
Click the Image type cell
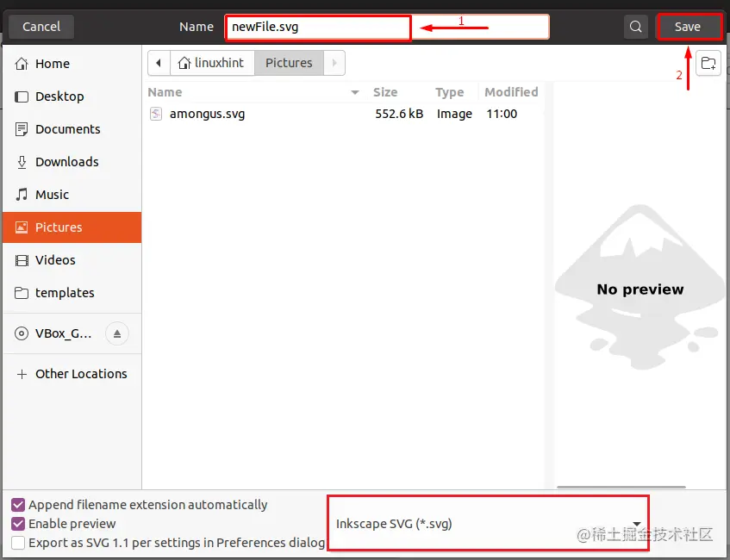click(x=454, y=114)
